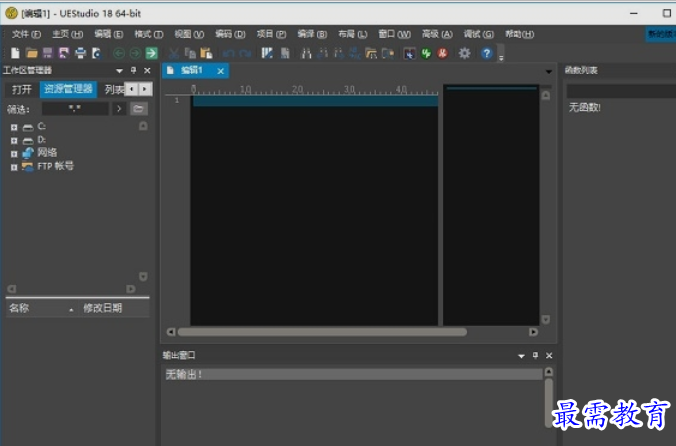
Task: Click the editor horizontal scrollbar thumb
Action: (x=322, y=332)
